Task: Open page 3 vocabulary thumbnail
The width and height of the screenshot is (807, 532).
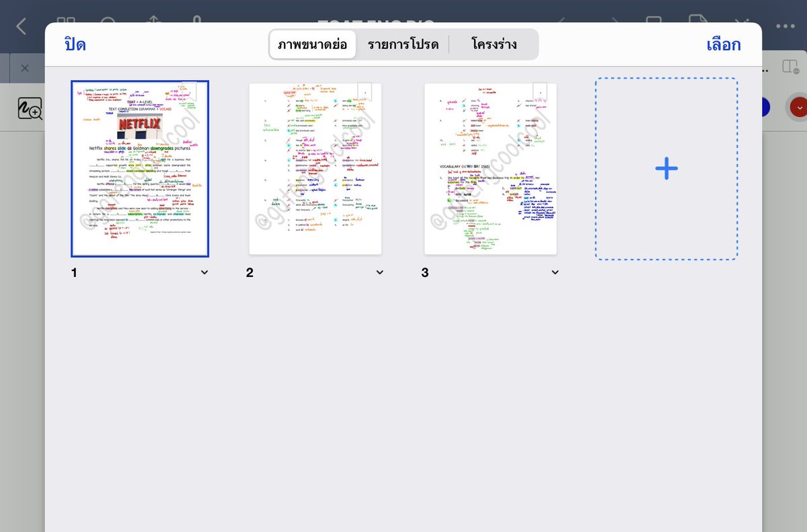Action: [491, 169]
